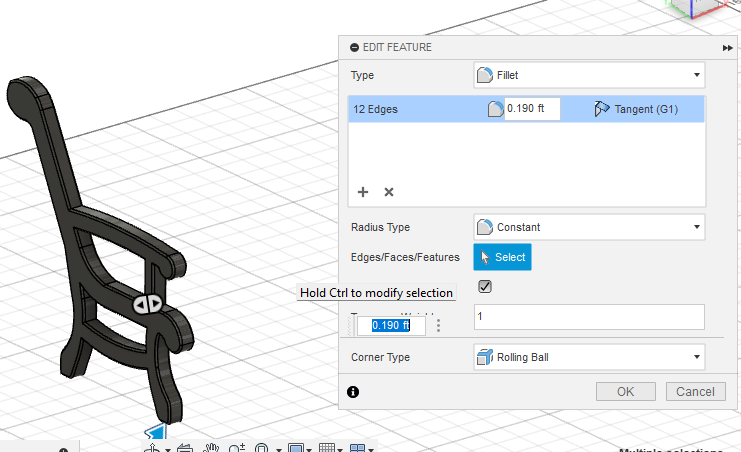Click the tangent continuity icon next to Tangent (G1)
This screenshot has height=452, width=741.
click(602, 109)
